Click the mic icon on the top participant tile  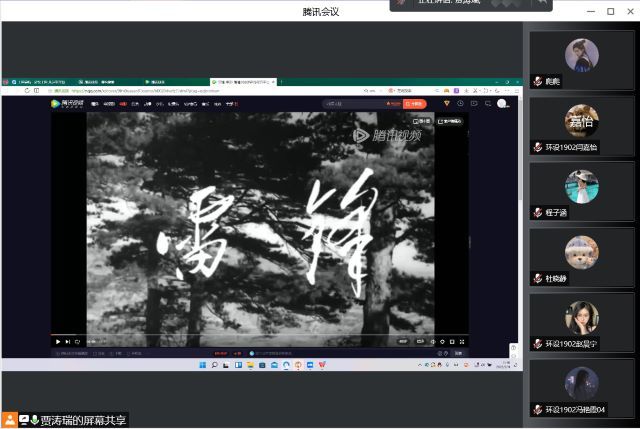(538, 81)
